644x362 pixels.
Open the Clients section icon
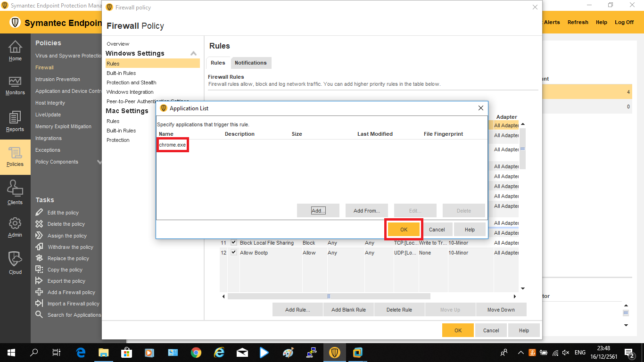tap(15, 189)
